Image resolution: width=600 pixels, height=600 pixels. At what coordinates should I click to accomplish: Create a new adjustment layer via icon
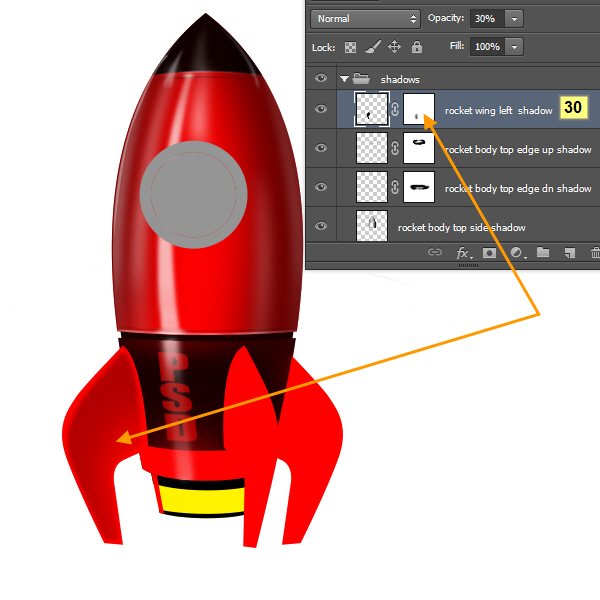(516, 253)
